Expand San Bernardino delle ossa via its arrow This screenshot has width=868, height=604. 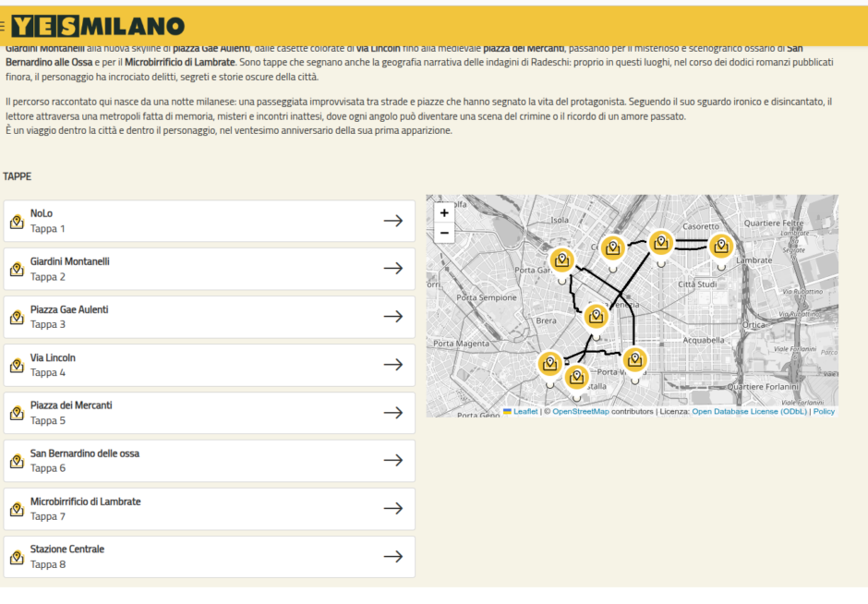393,461
